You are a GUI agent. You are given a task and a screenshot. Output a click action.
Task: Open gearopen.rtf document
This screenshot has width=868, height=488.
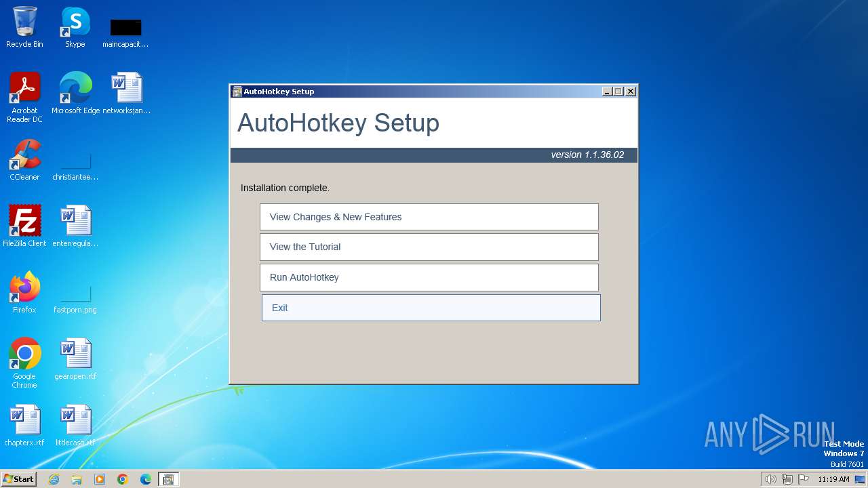pyautogui.click(x=75, y=359)
